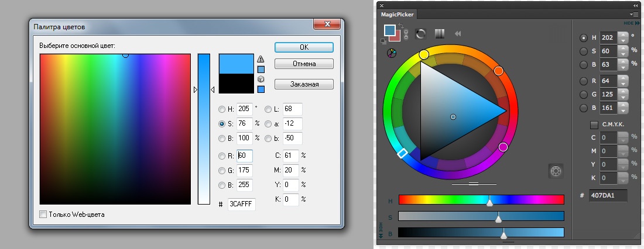Image resolution: width=644 pixels, height=249 pixels.
Task: Click the G field showing 175
Action: coord(244,170)
